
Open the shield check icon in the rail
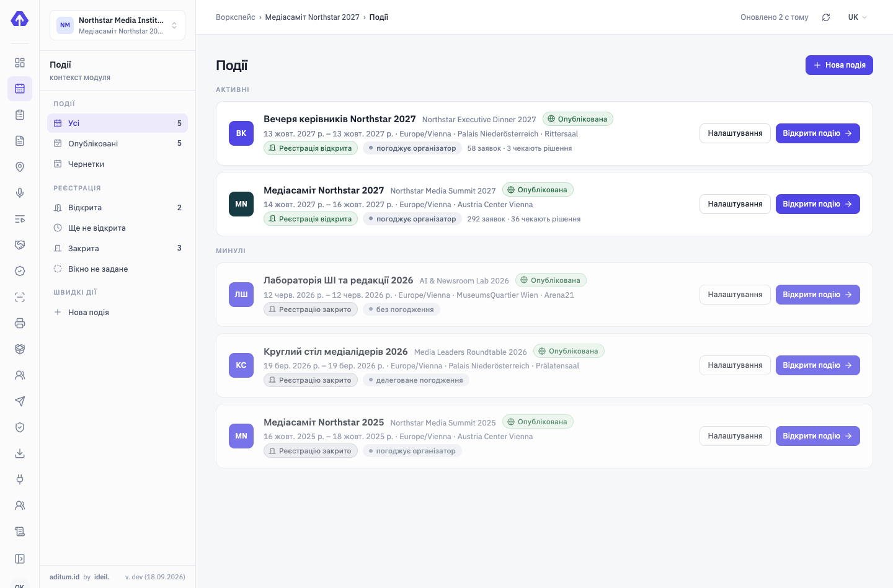point(20,427)
